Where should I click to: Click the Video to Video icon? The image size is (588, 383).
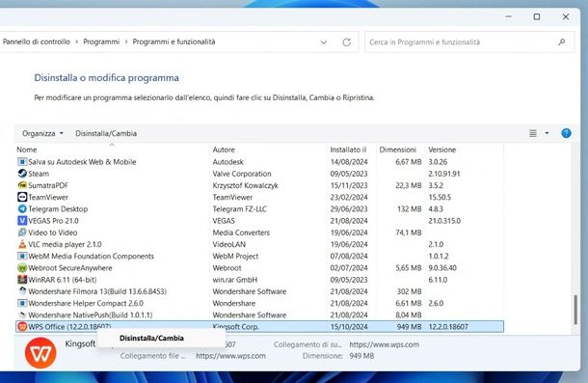click(x=22, y=233)
